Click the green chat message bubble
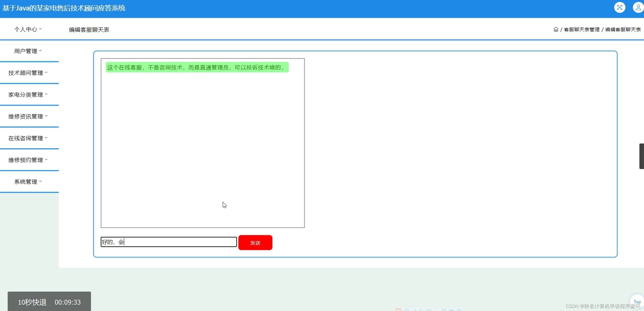This screenshot has width=644, height=311. click(197, 67)
